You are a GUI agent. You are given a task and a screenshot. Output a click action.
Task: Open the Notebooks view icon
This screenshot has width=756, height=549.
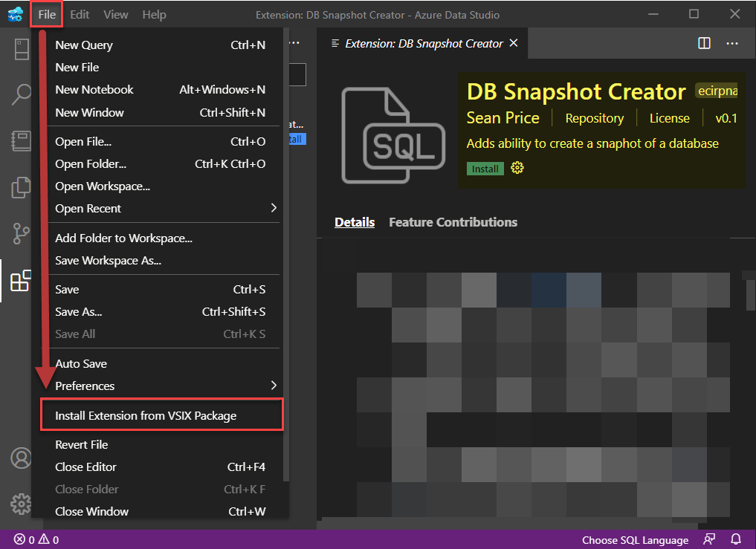point(22,141)
